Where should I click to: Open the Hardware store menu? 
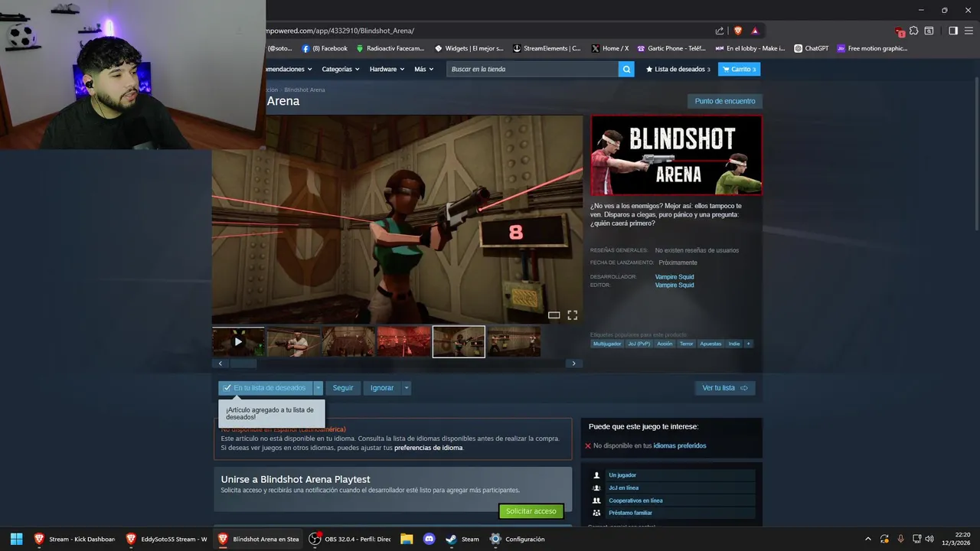pos(387,69)
